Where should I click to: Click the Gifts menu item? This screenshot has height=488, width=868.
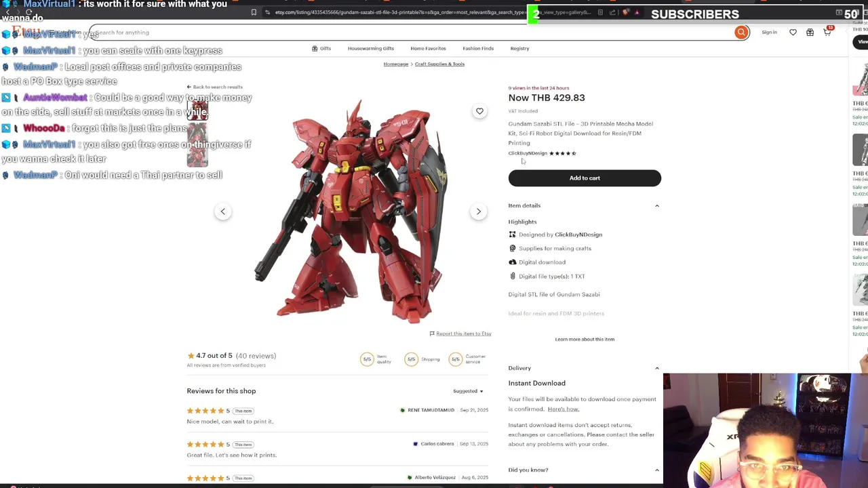[321, 48]
